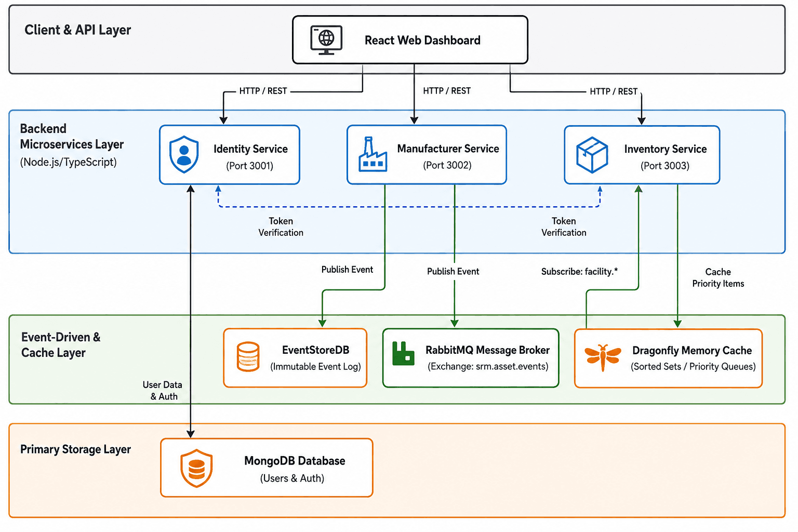
Task: Select the "Subscribe: facility.*" label
Action: (579, 272)
